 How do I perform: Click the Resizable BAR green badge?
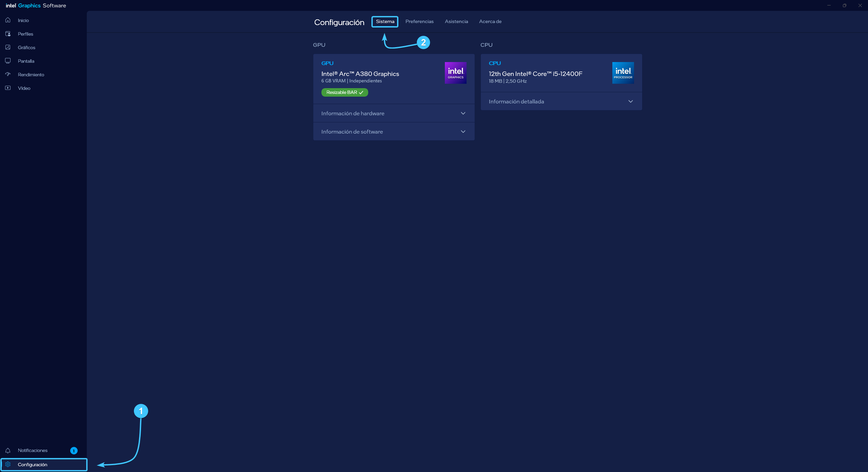344,92
